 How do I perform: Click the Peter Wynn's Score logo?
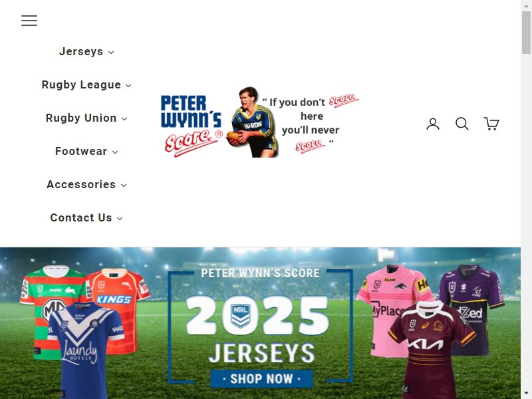pyautogui.click(x=260, y=122)
